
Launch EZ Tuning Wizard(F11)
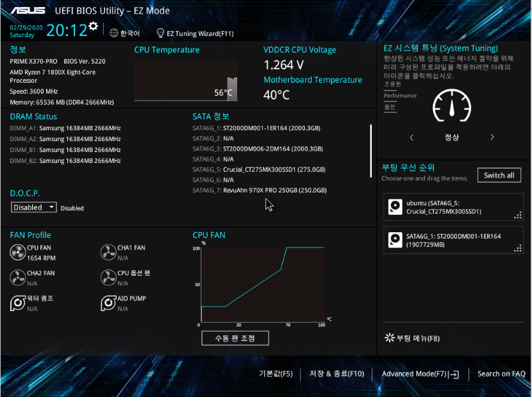click(200, 33)
